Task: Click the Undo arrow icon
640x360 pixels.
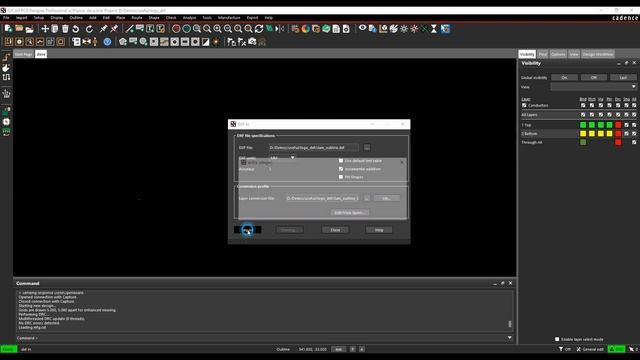Action: (x=76, y=29)
